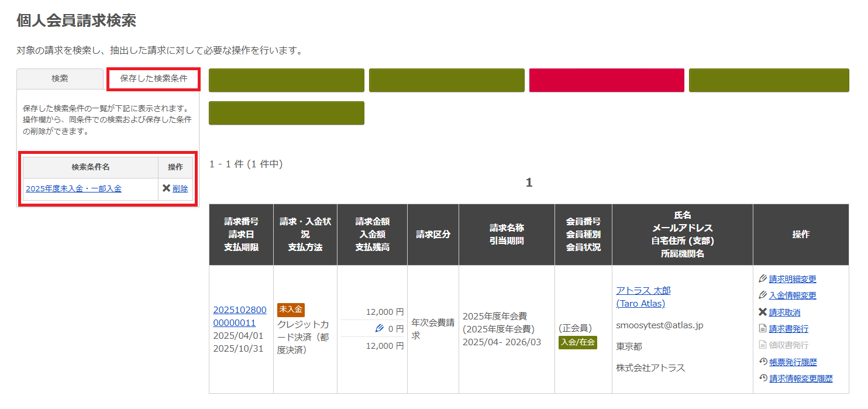This screenshot has height=409, width=868.
Task: Click the crimson button in the top row
Action: [607, 80]
